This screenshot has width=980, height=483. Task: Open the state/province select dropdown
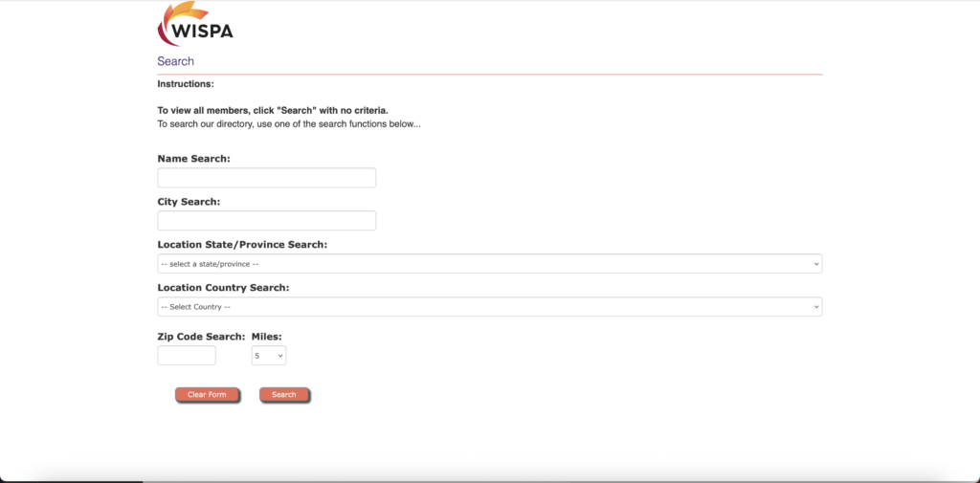[488, 264]
